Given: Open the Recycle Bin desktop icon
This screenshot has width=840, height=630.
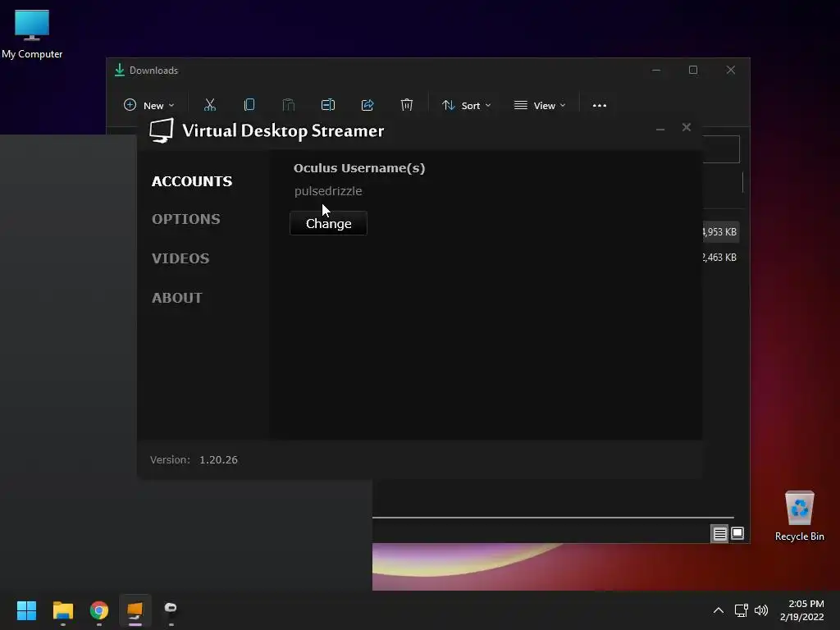Looking at the screenshot, I should tap(799, 517).
